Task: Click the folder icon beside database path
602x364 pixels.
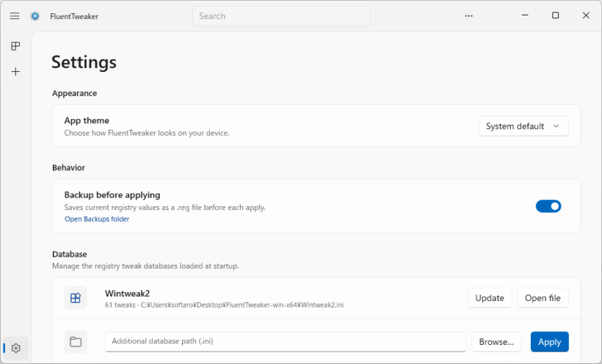Action: tap(76, 342)
